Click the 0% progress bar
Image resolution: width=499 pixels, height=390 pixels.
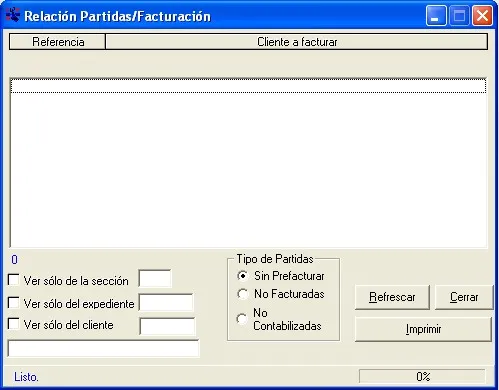[422, 376]
